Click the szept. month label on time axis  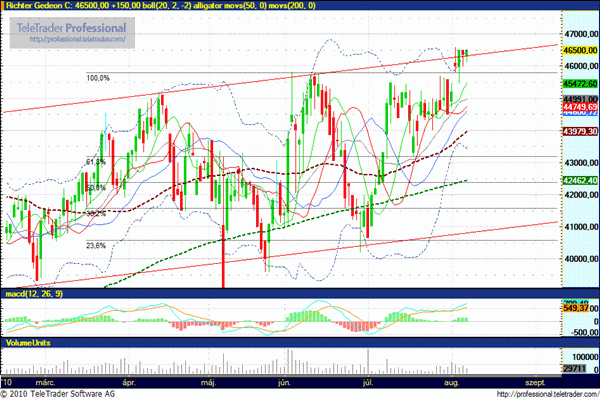[x=535, y=382]
